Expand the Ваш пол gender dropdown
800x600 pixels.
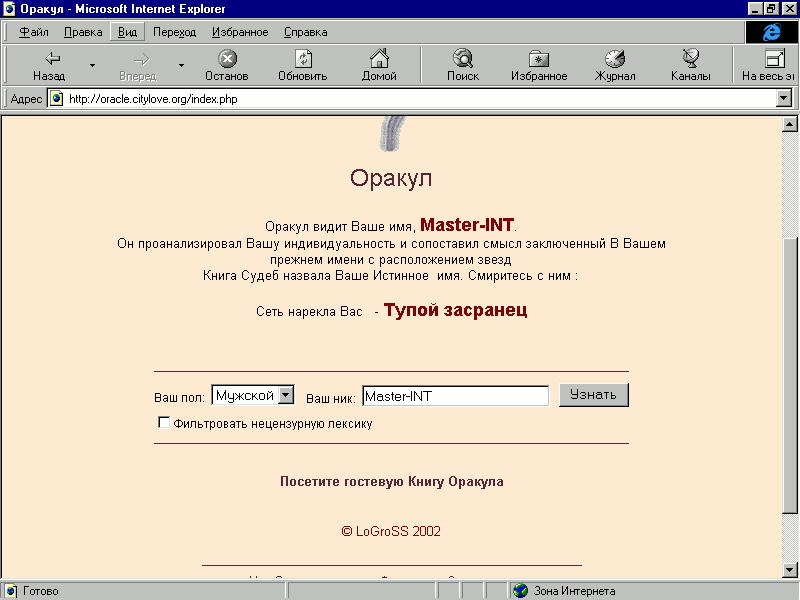(285, 395)
